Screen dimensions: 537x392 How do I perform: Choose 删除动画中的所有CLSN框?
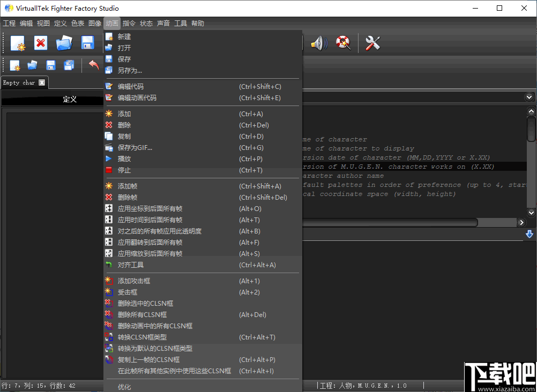[203, 326]
